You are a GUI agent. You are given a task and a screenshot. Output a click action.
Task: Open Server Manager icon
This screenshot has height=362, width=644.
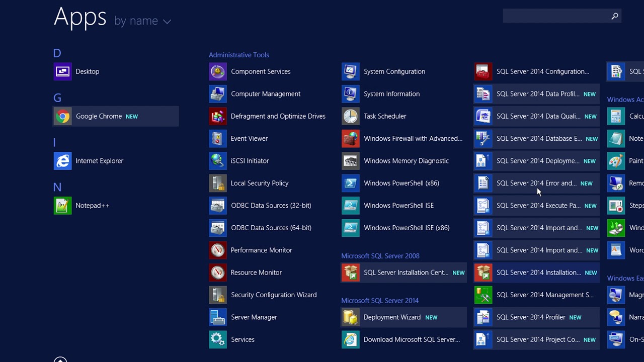pyautogui.click(x=218, y=317)
